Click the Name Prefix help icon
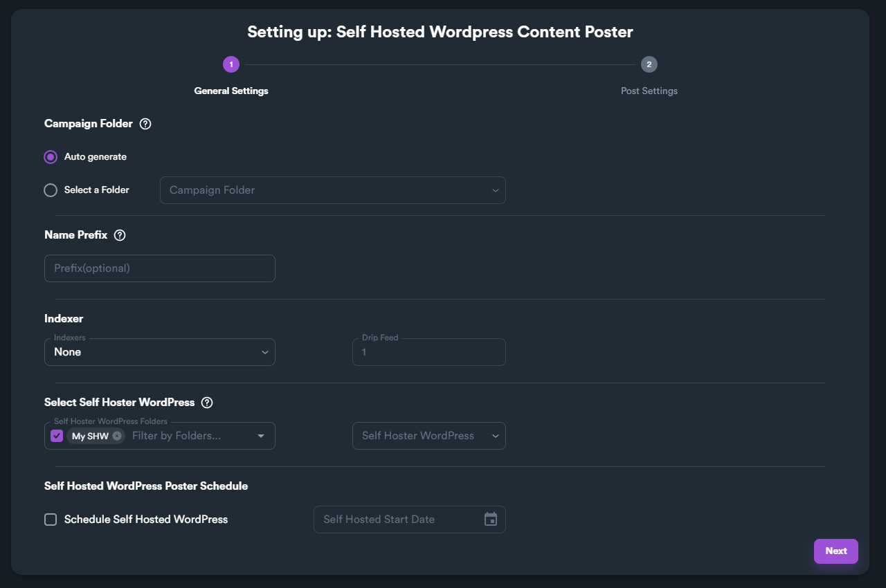This screenshot has height=588, width=886. (120, 235)
